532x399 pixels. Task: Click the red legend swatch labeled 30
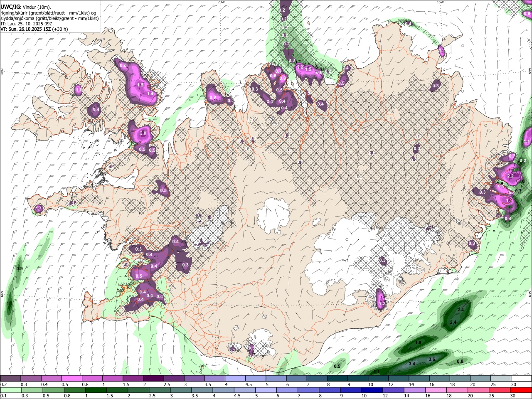tap(522, 390)
